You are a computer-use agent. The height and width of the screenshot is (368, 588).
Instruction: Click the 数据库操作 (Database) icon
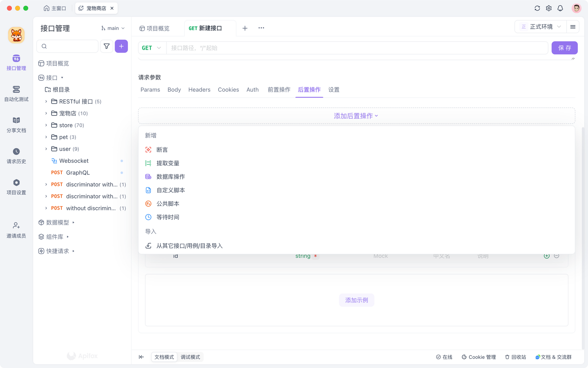pyautogui.click(x=148, y=176)
